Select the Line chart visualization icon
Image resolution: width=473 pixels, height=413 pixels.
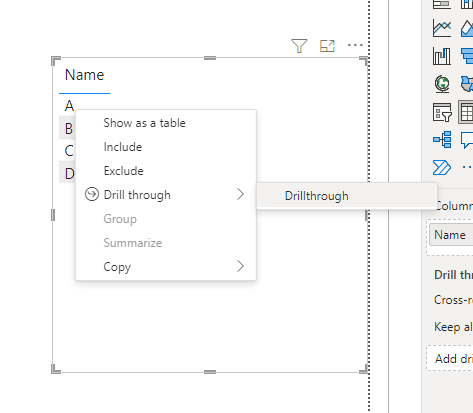point(442,28)
